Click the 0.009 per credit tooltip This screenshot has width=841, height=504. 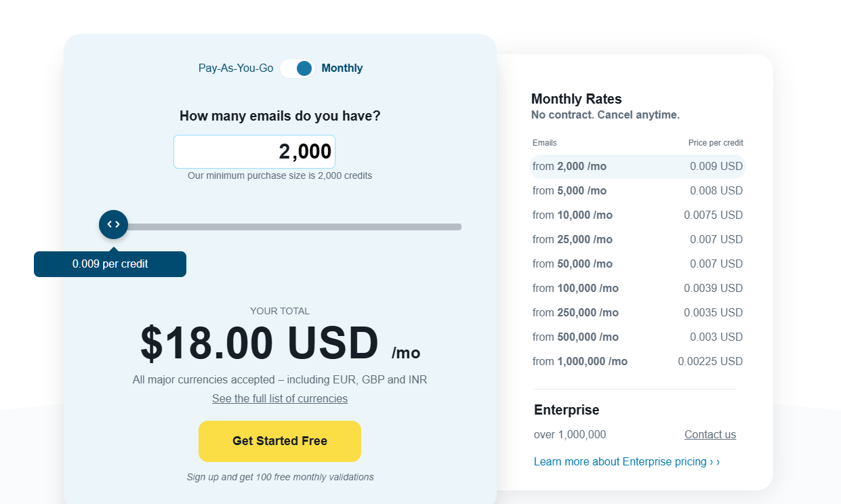tap(110, 264)
